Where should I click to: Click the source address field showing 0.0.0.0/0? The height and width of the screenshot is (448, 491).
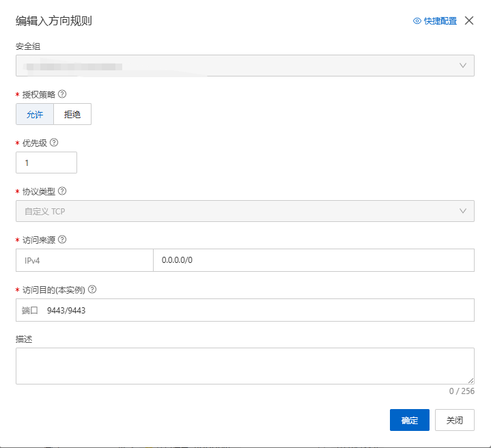[313, 260]
